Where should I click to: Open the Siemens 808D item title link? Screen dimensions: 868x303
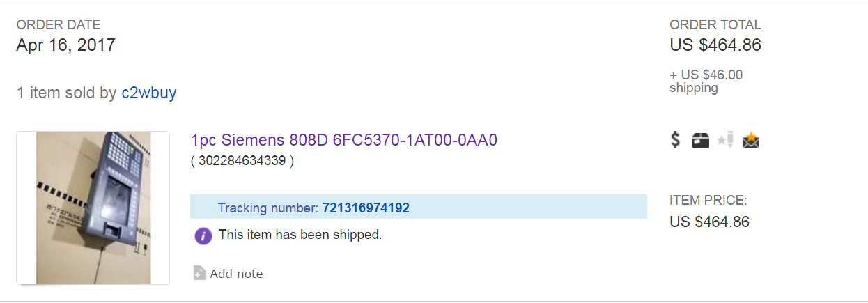[x=344, y=140]
